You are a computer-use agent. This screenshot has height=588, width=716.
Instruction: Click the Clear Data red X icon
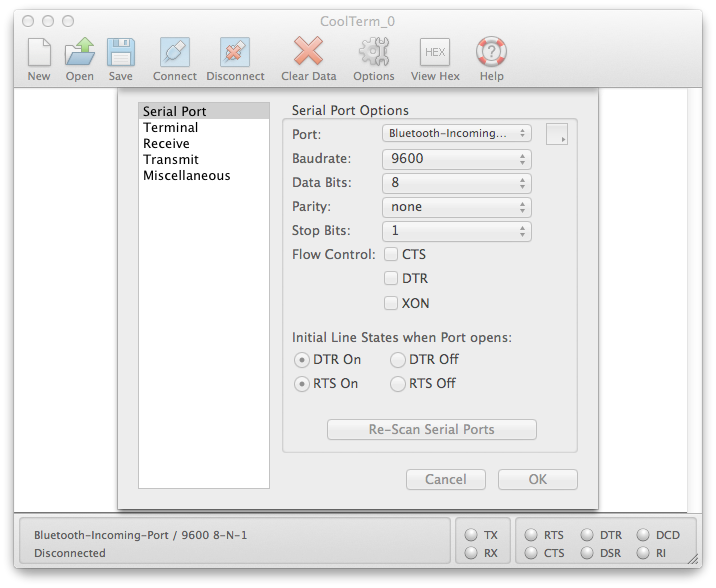click(308, 52)
